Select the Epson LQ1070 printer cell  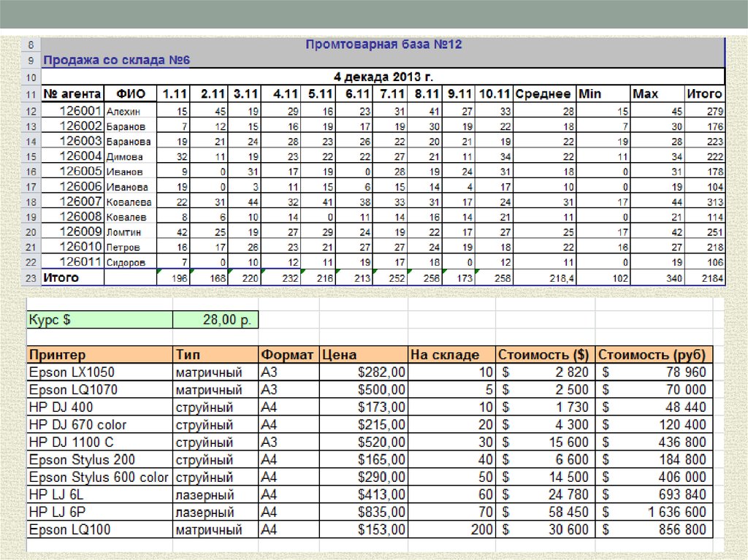coord(99,390)
